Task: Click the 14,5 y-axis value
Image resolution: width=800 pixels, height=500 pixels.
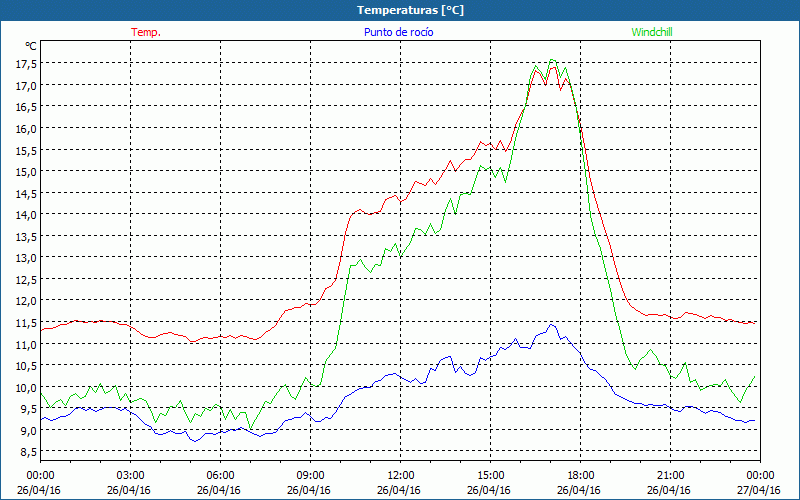Action: tap(26, 193)
